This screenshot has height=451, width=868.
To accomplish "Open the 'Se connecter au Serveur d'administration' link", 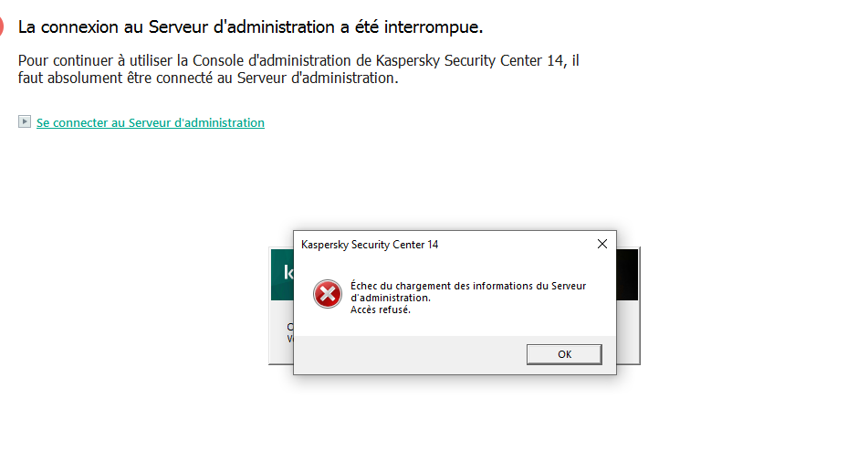I will pos(151,122).
